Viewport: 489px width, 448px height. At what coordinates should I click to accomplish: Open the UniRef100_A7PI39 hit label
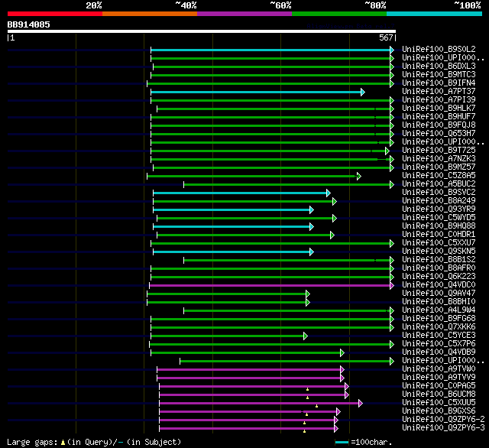(x=439, y=100)
